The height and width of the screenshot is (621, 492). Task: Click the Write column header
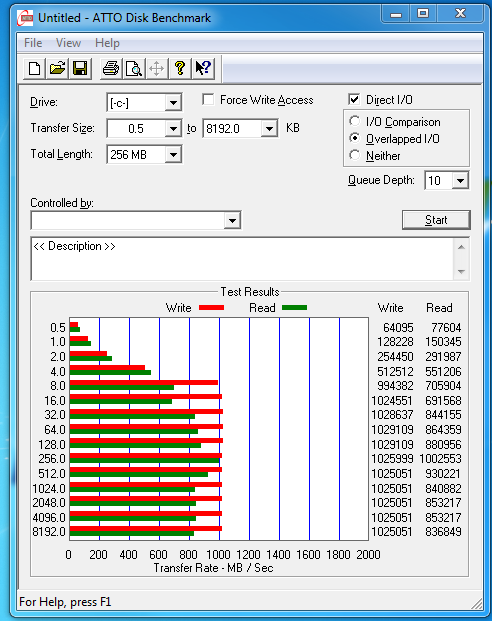391,308
